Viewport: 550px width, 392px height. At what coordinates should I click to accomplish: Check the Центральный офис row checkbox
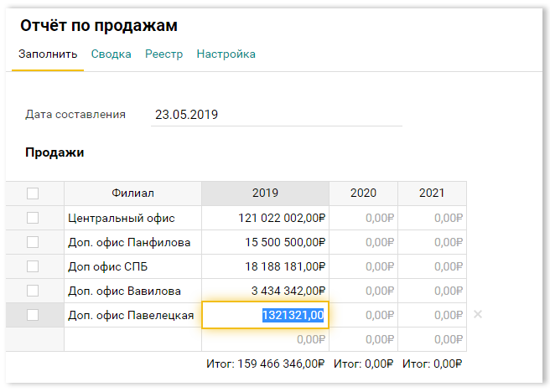(x=33, y=218)
